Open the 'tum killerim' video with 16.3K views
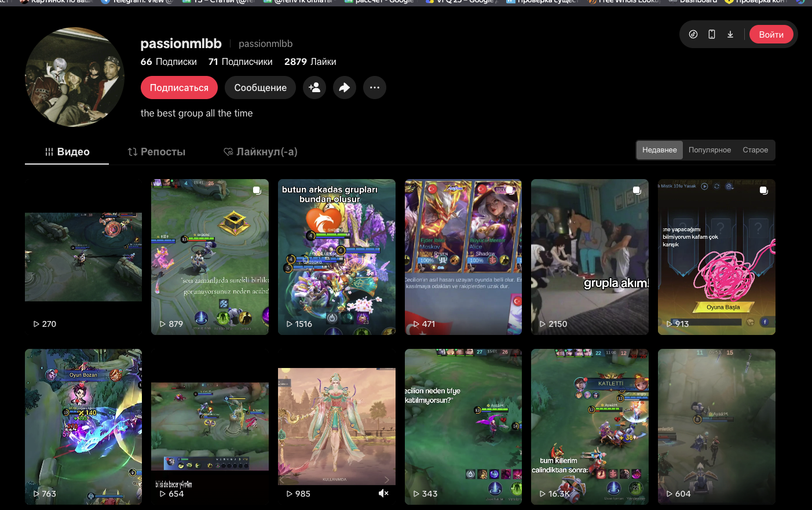This screenshot has height=510, width=812. (x=590, y=427)
